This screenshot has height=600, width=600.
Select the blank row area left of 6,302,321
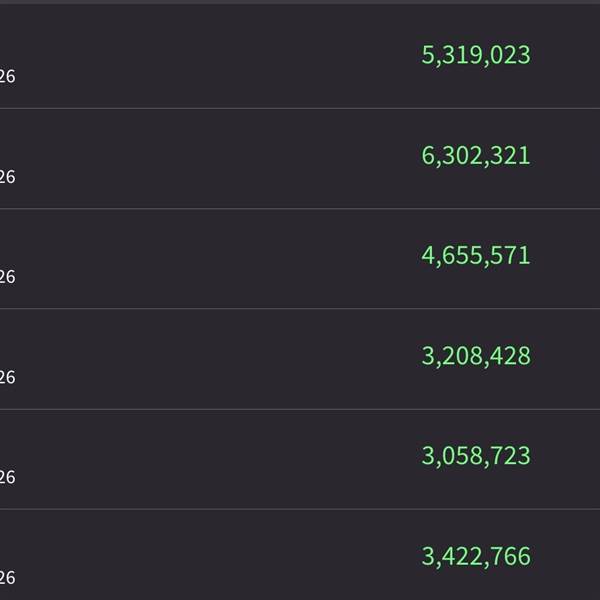tap(220, 156)
